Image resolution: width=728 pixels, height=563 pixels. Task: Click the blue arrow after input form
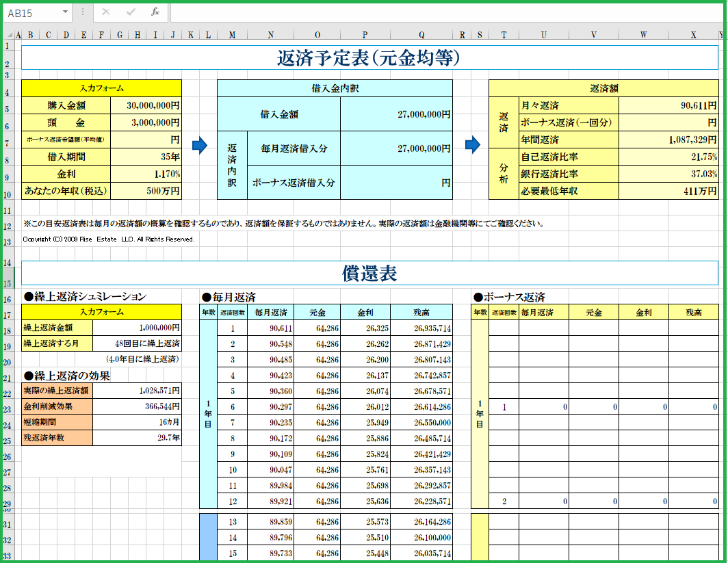(200, 145)
